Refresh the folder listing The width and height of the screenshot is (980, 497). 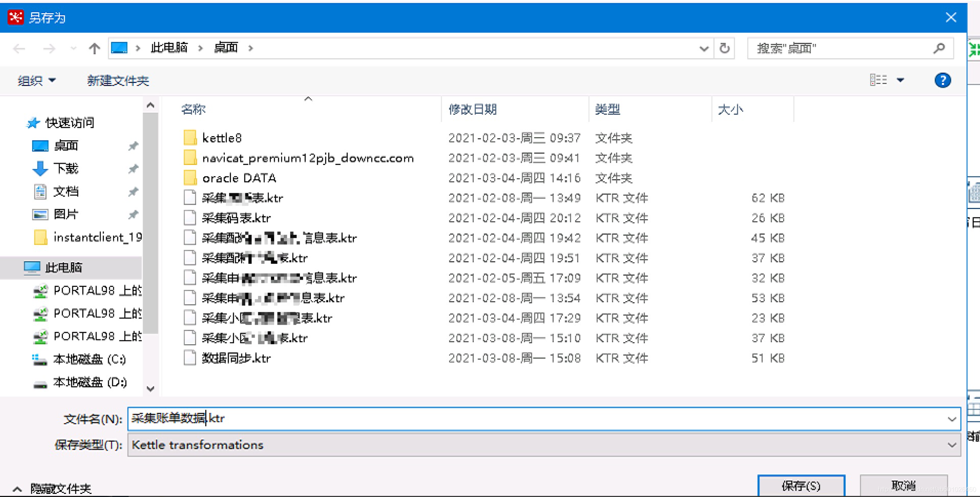[724, 48]
